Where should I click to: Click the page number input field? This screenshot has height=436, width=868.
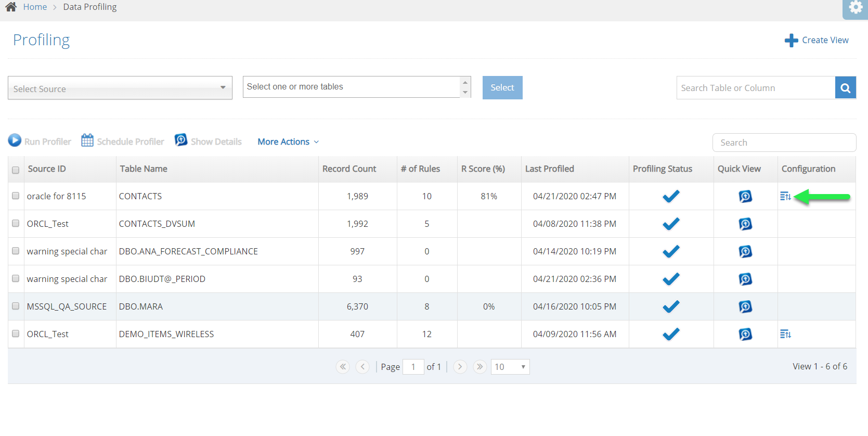[413, 367]
